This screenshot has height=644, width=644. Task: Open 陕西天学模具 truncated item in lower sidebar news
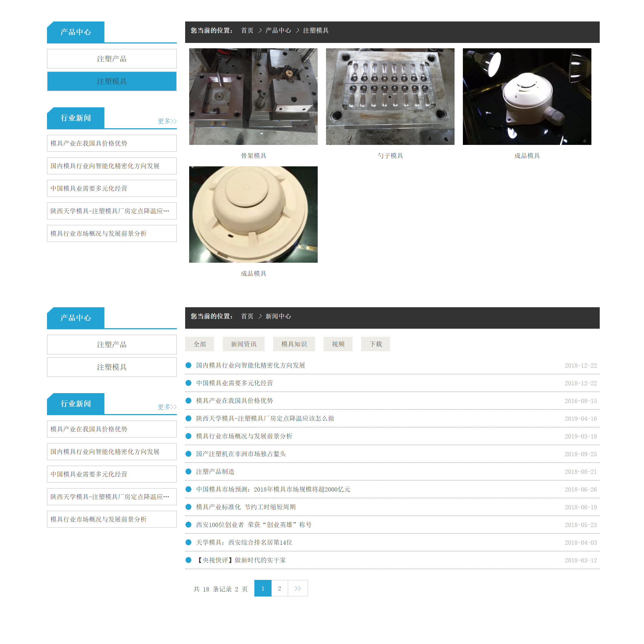[112, 497]
